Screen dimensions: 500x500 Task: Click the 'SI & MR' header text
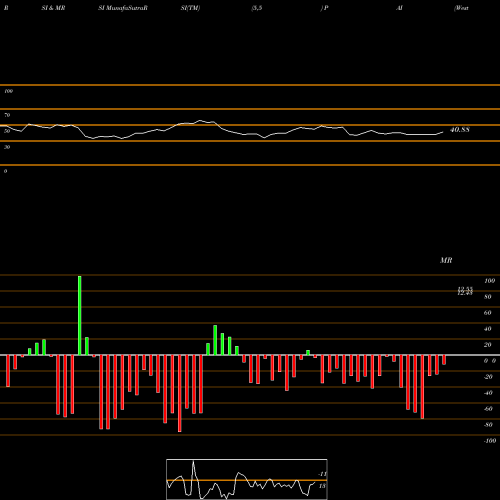pyautogui.click(x=53, y=8)
